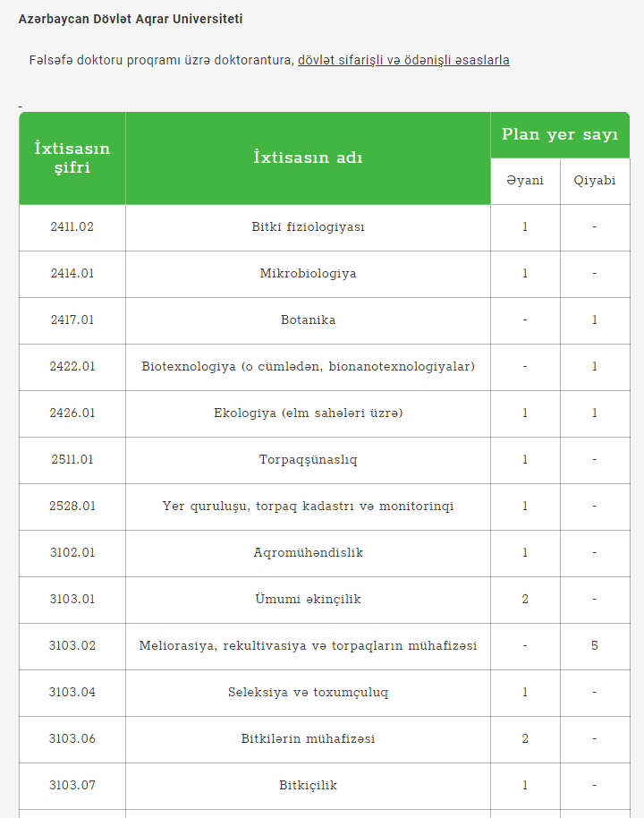Click the Biotexnologiya specialty name cell

[x=308, y=367]
